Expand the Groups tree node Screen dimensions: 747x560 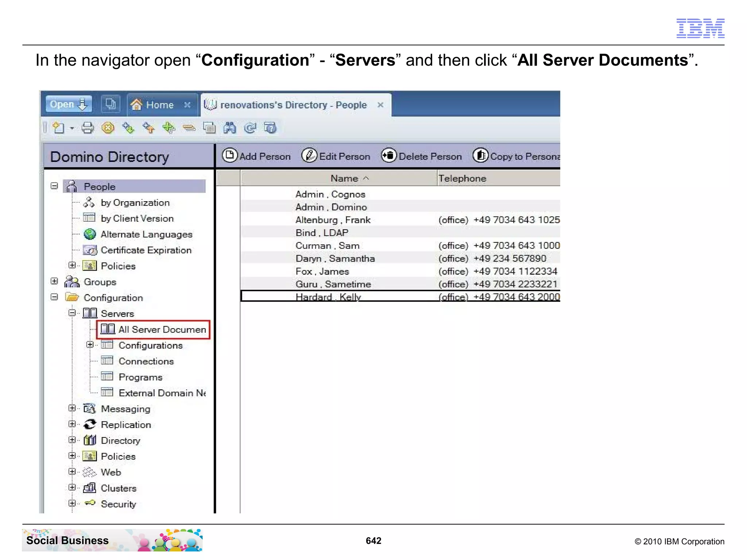point(54,281)
